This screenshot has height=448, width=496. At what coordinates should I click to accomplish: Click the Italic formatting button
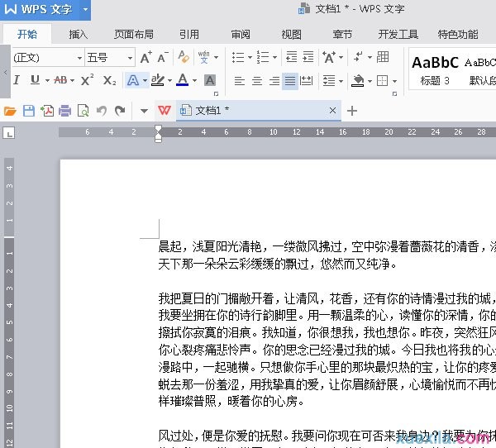(15, 80)
